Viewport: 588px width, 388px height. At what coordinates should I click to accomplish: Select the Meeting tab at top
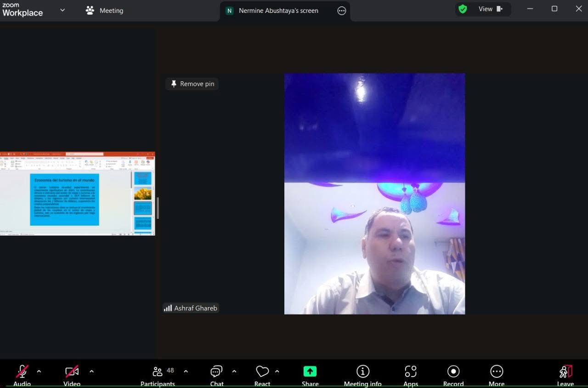pos(105,10)
